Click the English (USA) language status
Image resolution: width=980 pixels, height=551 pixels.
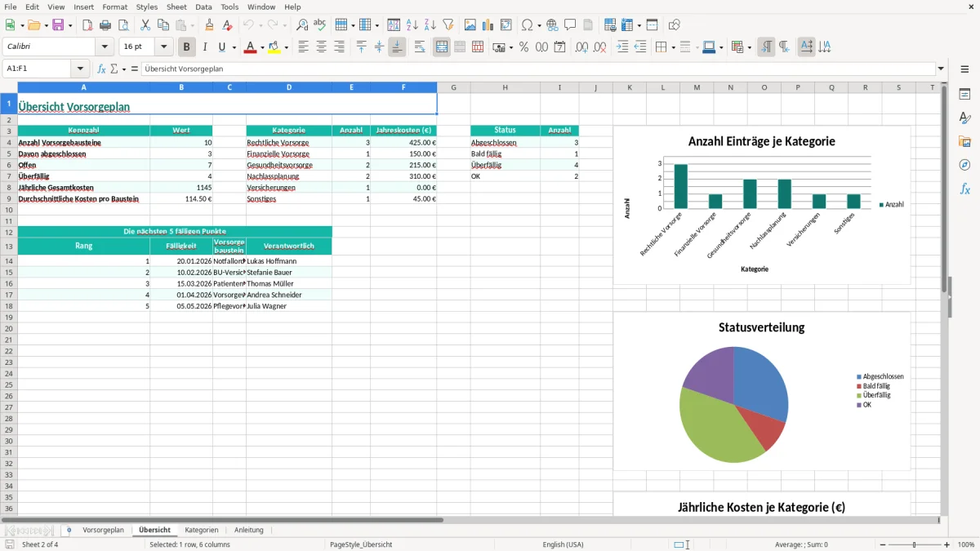[x=563, y=544]
